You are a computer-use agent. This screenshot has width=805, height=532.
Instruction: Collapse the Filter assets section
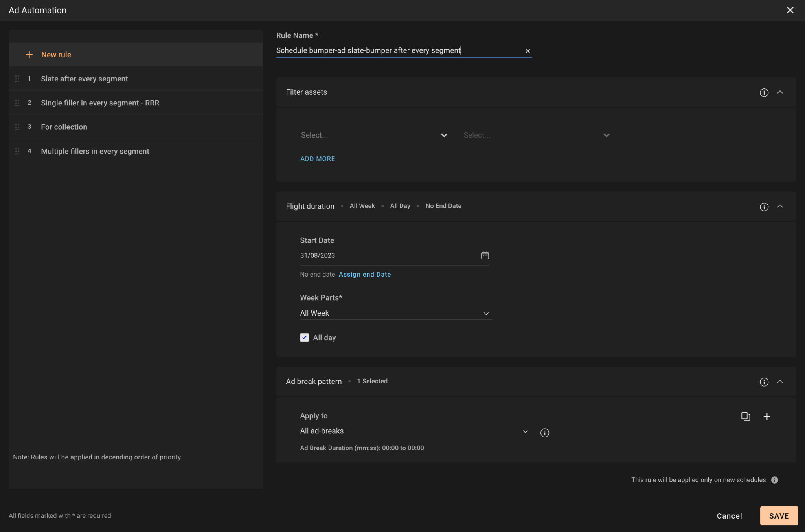780,92
